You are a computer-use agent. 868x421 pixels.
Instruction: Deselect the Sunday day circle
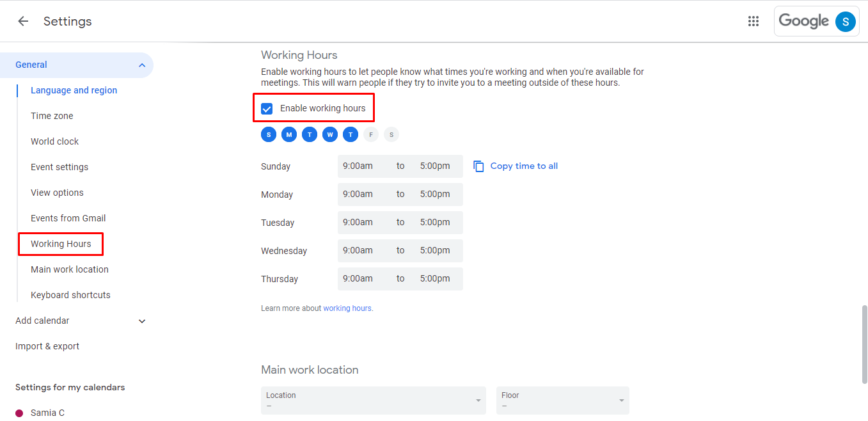tap(269, 134)
